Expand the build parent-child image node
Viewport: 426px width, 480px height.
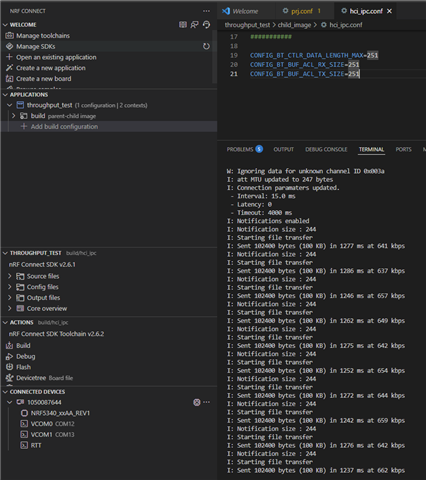[x=14, y=116]
